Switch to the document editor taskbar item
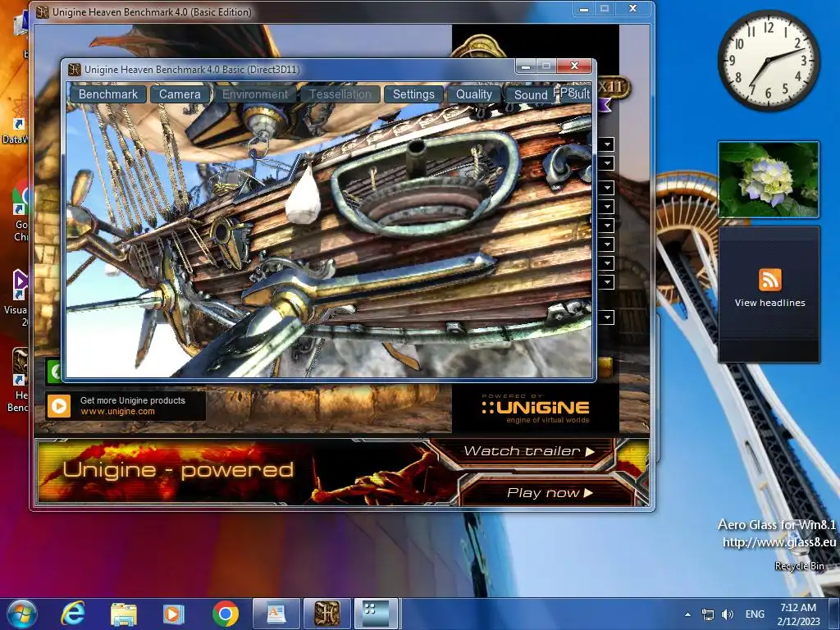 [276, 614]
